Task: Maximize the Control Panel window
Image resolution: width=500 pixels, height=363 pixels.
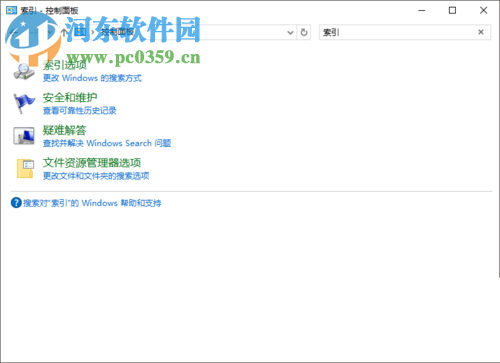Action: pos(452,11)
